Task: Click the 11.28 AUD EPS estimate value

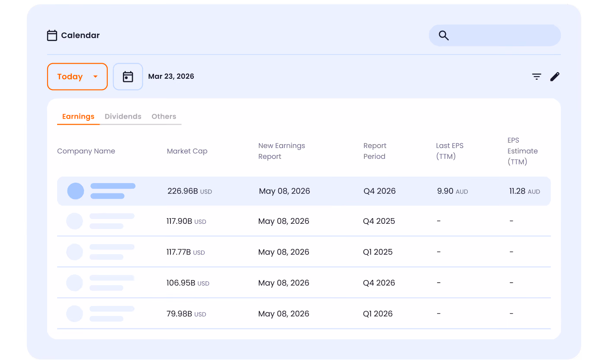Action: (x=524, y=191)
